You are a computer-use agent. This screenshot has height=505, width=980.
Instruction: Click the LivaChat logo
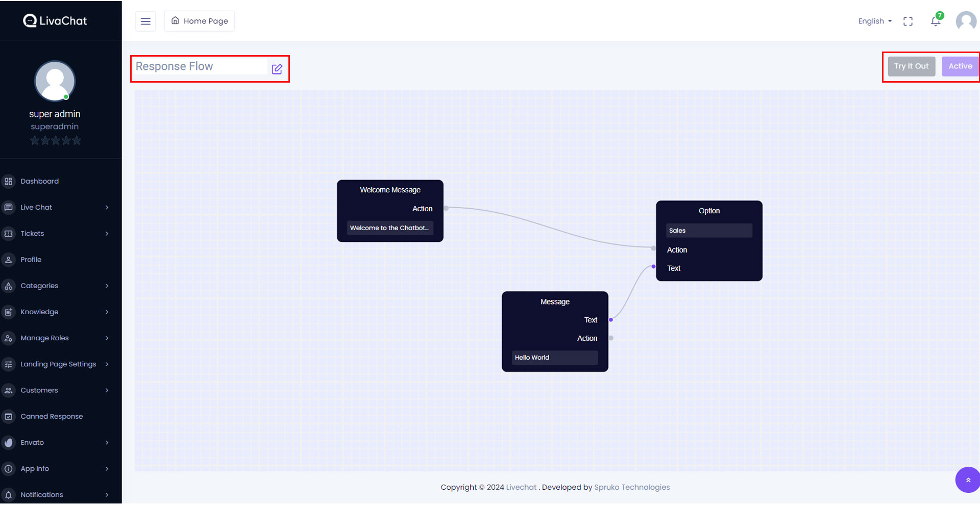tap(55, 20)
